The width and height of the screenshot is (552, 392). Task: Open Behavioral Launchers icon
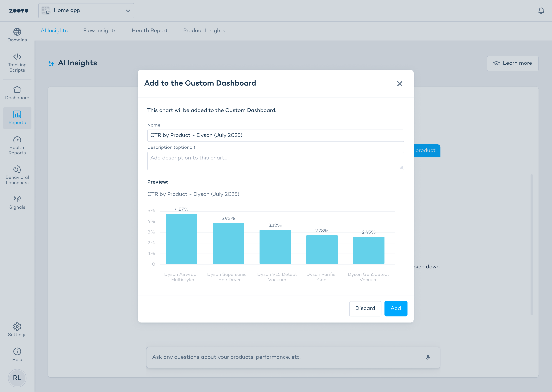tap(17, 169)
